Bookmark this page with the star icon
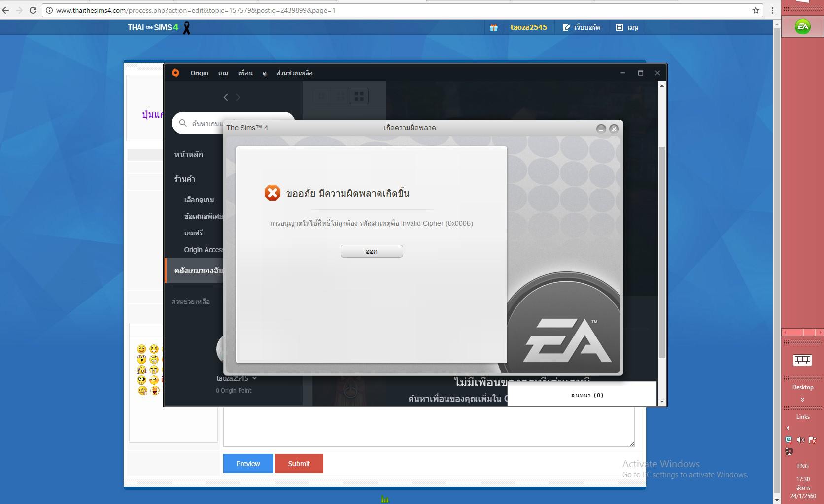 click(x=756, y=10)
